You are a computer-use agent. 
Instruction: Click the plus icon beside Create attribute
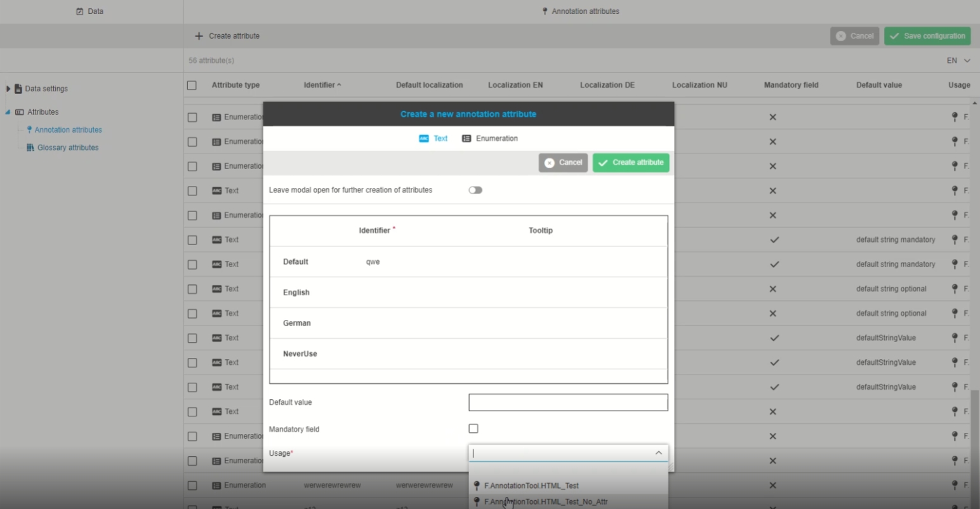click(199, 36)
